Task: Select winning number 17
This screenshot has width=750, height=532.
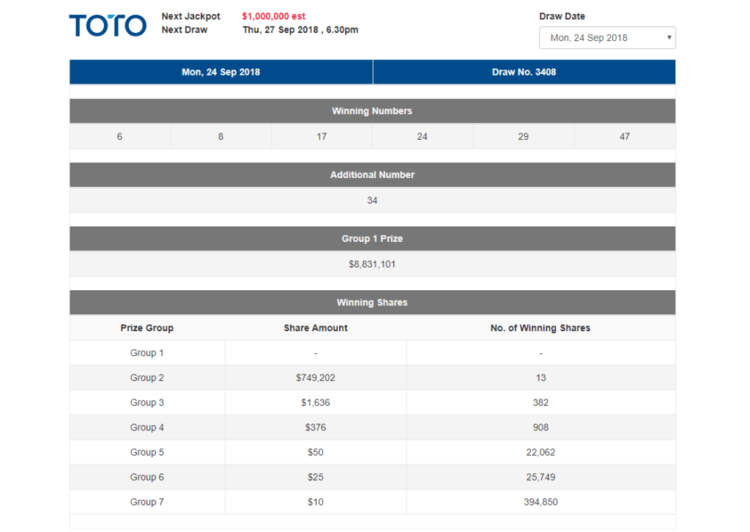Action: [321, 137]
